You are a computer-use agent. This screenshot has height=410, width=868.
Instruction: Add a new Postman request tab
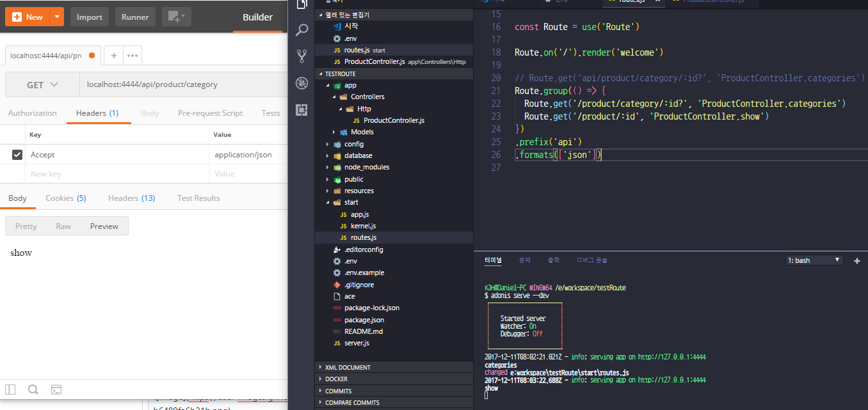(x=113, y=56)
